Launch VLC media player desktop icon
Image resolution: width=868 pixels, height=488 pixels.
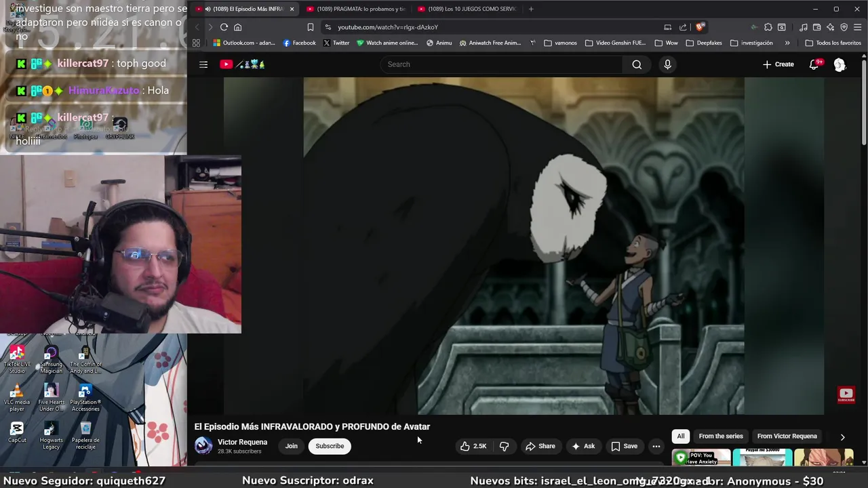(x=17, y=398)
